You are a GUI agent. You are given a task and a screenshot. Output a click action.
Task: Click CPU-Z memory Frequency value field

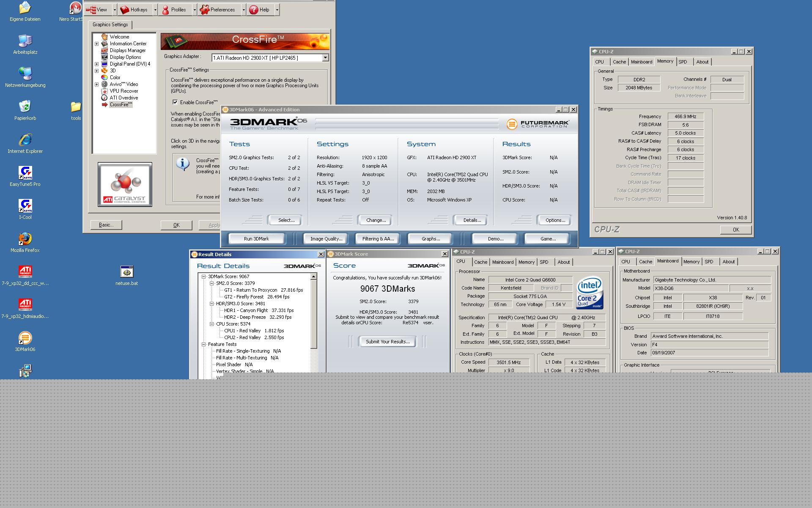(686, 116)
